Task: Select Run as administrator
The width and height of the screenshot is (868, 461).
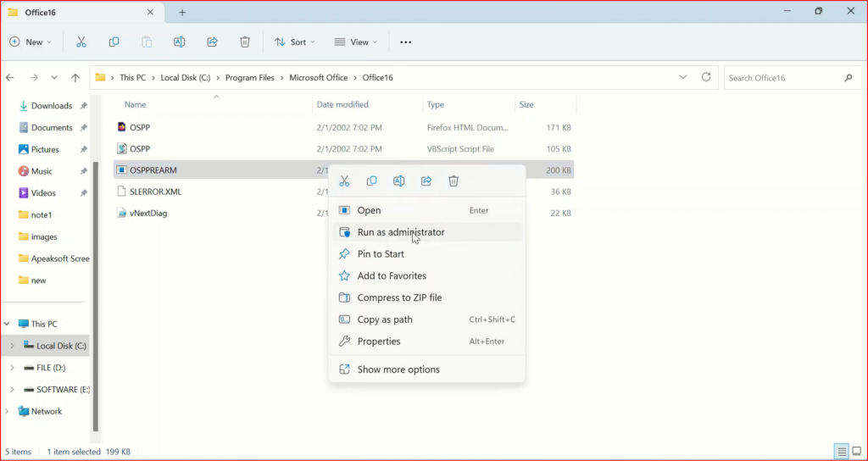Action: coord(426,232)
